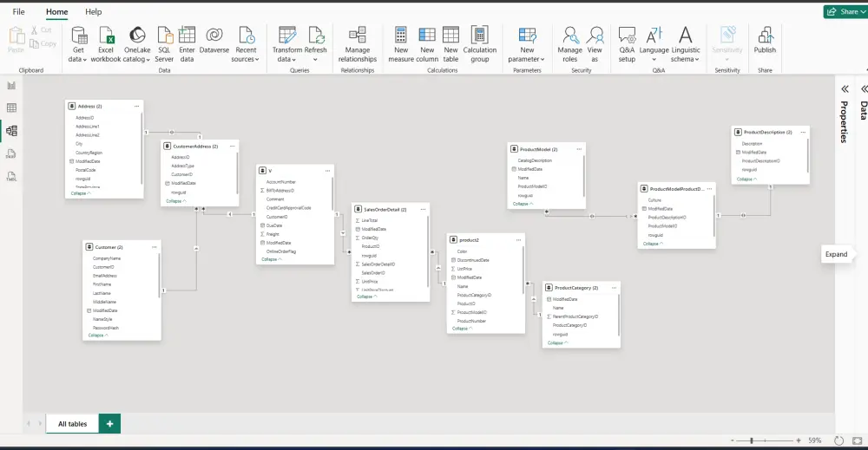Open TMDL view in sidebar
Viewport: 868px width, 450px height.
point(11,177)
